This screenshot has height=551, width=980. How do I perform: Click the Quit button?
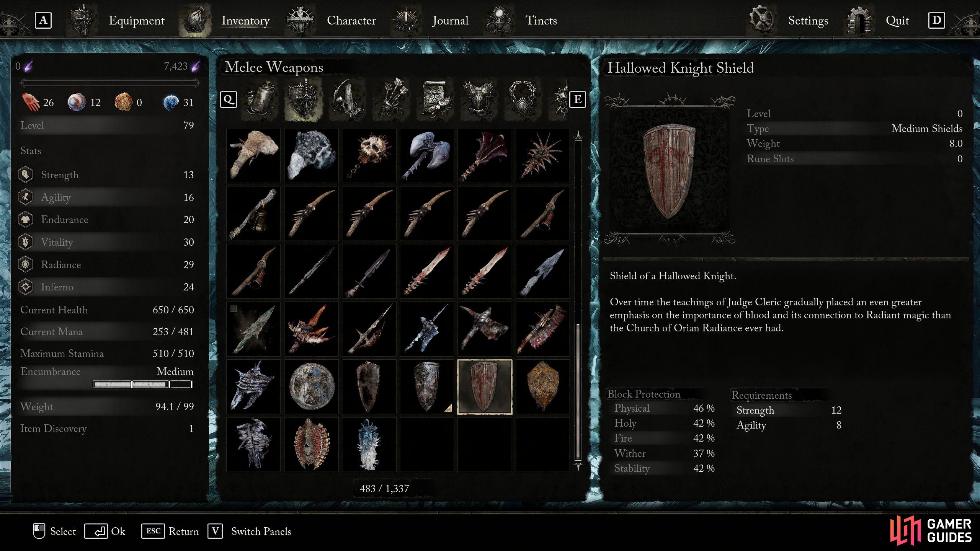click(x=897, y=20)
